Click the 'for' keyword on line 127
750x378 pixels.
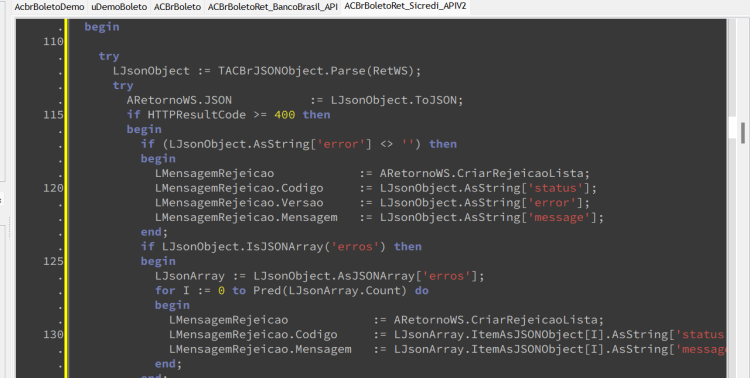click(x=165, y=290)
